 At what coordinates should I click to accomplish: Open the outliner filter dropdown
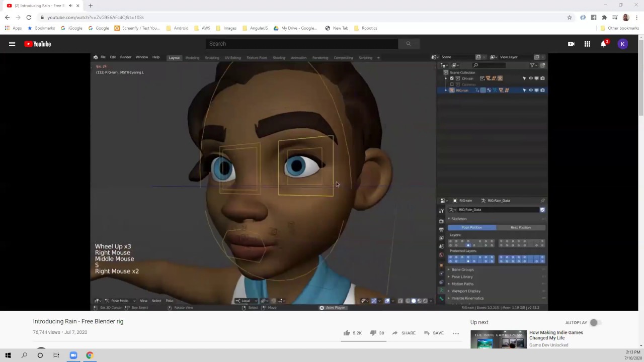tap(533, 65)
